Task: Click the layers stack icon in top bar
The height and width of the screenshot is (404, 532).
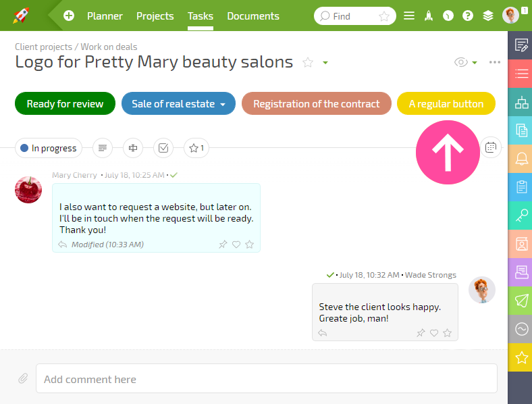Action: tap(488, 16)
